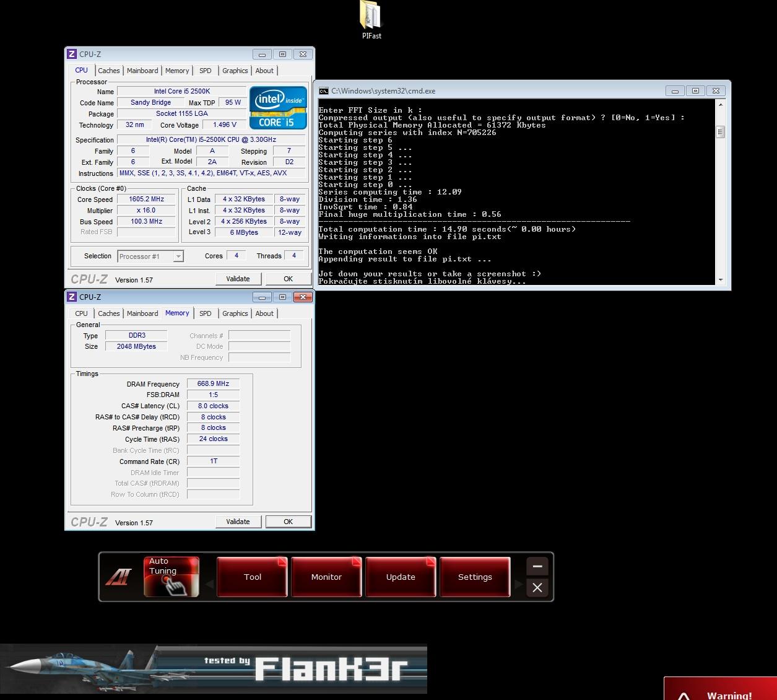The image size is (777, 700).
Task: Click the cmd.exe icon in console title bar
Action: [323, 91]
